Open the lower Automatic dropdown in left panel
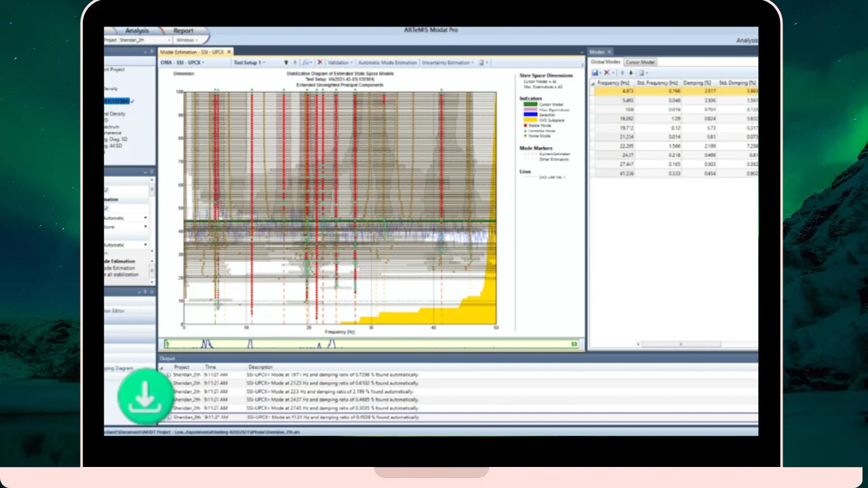This screenshot has height=488, width=868. click(145, 245)
